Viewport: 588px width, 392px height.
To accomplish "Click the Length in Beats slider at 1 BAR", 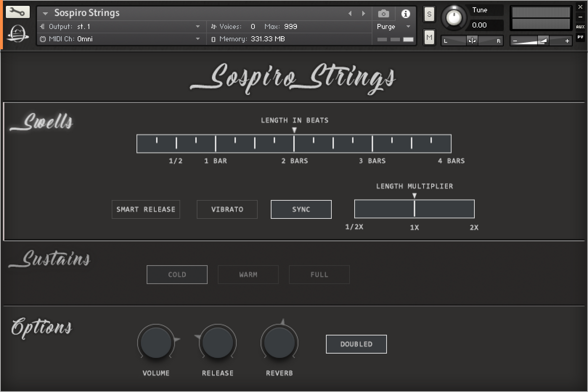I will click(x=216, y=144).
